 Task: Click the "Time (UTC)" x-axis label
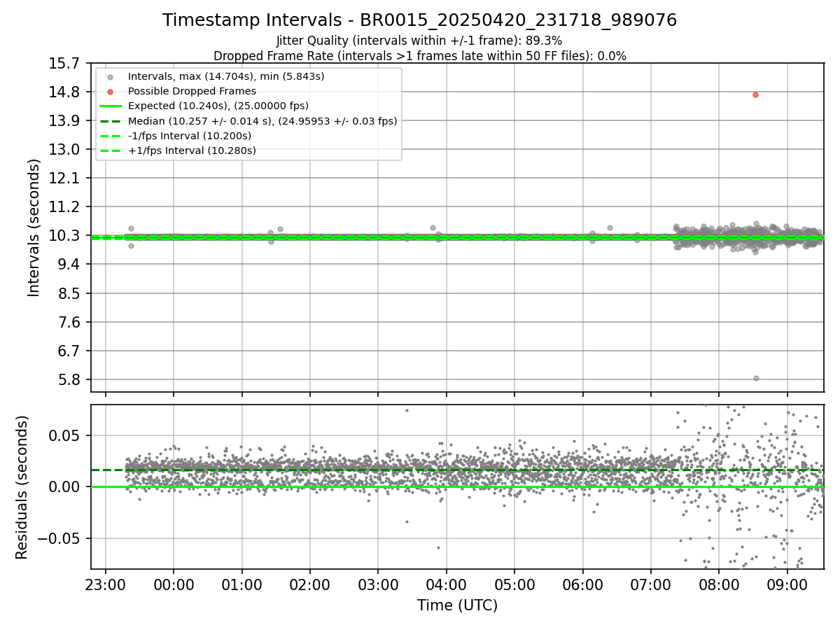(457, 605)
